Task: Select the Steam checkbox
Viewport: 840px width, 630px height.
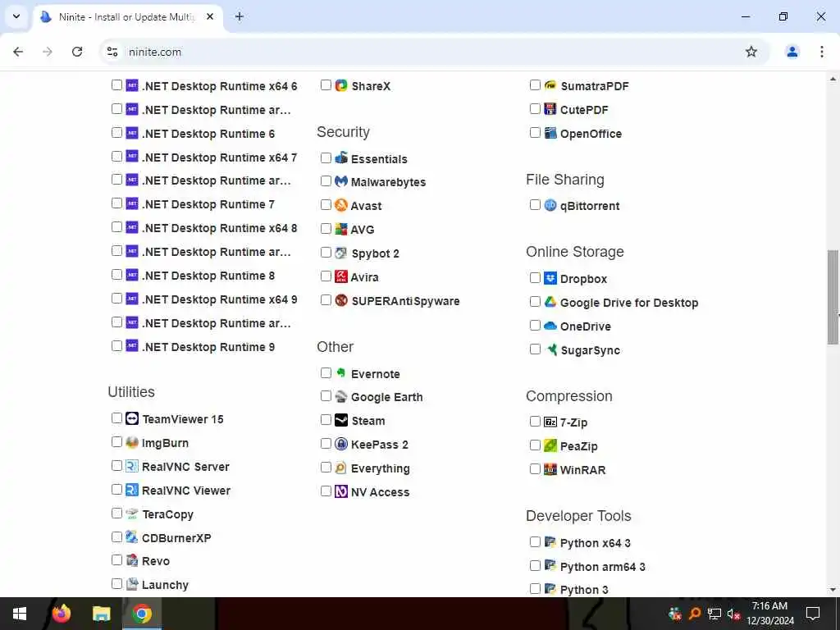Action: (326, 420)
